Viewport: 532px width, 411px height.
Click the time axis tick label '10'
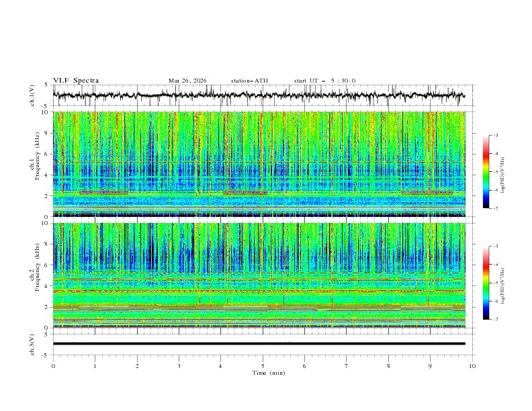(x=472, y=366)
